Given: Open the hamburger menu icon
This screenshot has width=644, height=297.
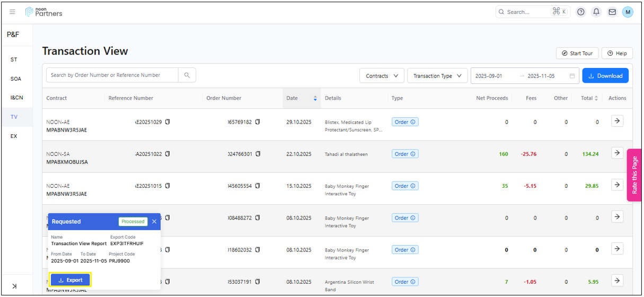Looking at the screenshot, I should pos(13,12).
